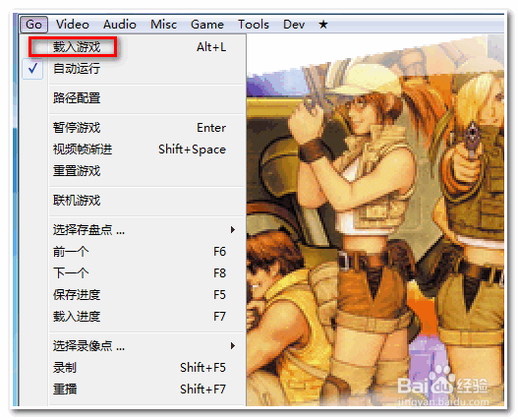
Task: Open the Go menu
Action: 33,25
